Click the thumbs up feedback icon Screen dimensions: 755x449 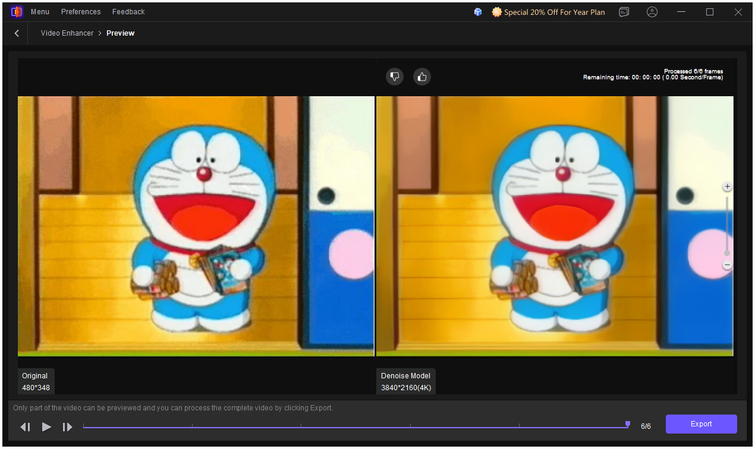pos(422,76)
